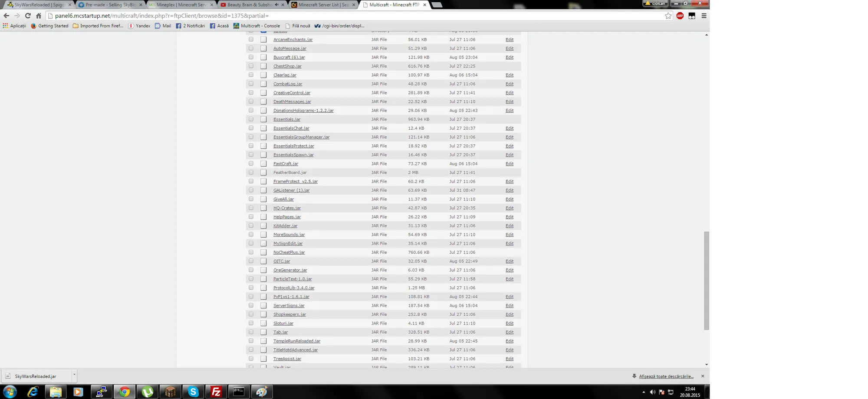The image size is (868, 399).
Task: Bookmark this page with star icon
Action: coord(668,16)
